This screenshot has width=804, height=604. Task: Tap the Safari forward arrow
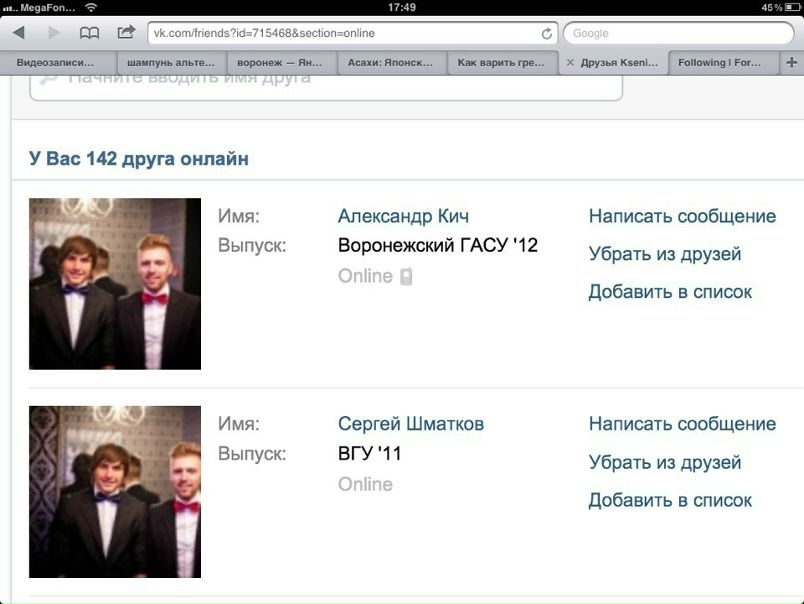(x=54, y=33)
